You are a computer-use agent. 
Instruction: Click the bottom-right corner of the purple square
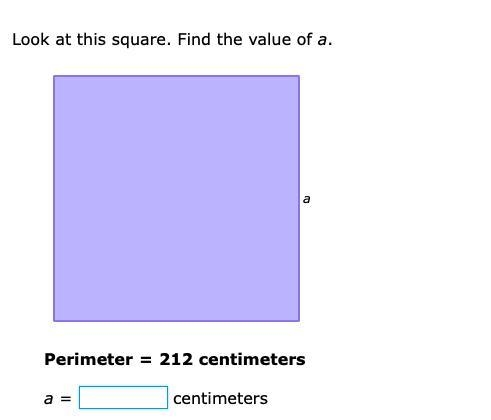(x=299, y=321)
